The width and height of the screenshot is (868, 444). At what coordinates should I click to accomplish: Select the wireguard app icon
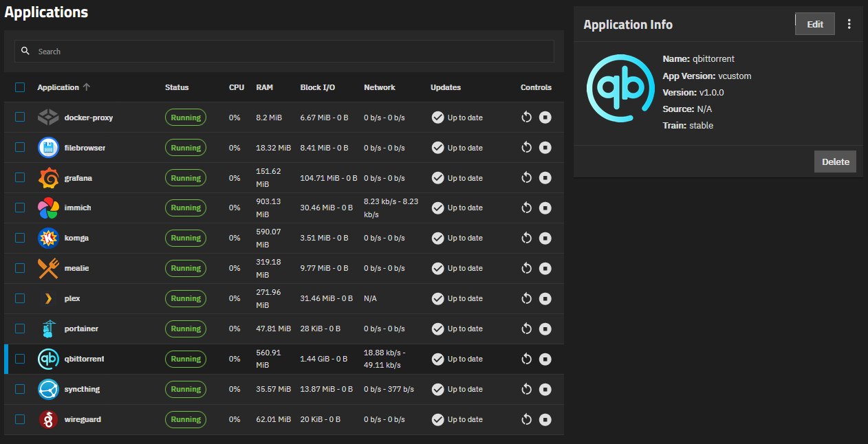point(48,419)
